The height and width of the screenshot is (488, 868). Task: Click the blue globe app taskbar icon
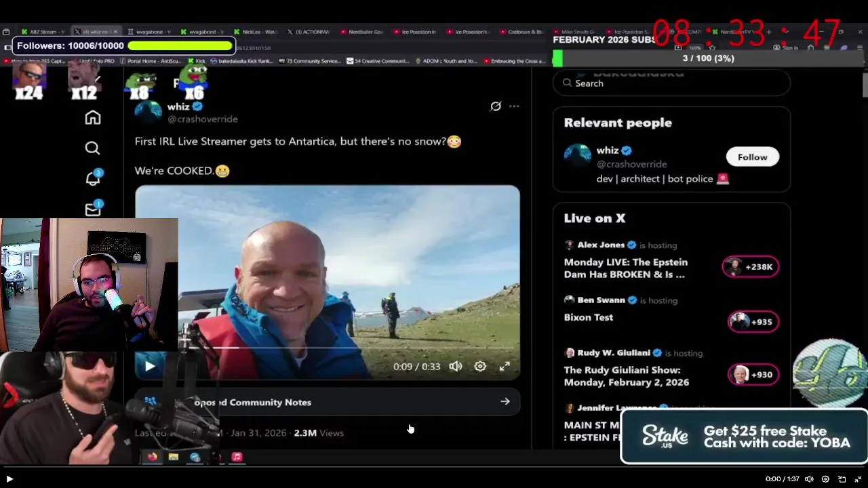pos(195,457)
